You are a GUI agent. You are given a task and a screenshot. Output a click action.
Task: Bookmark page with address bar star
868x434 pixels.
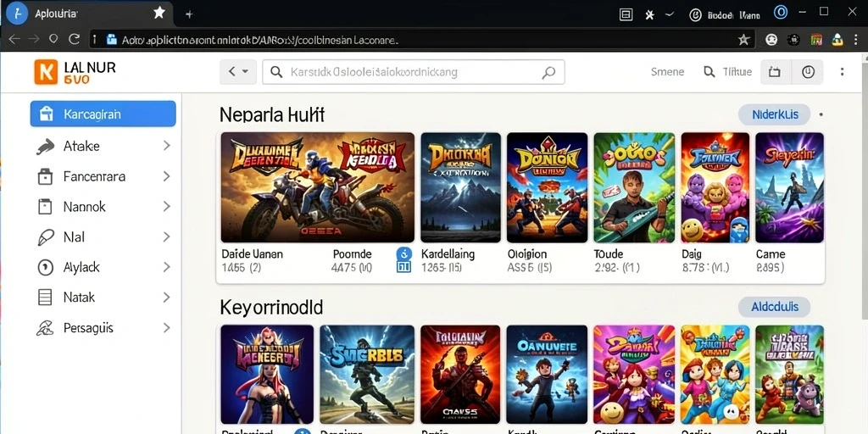[744, 39]
